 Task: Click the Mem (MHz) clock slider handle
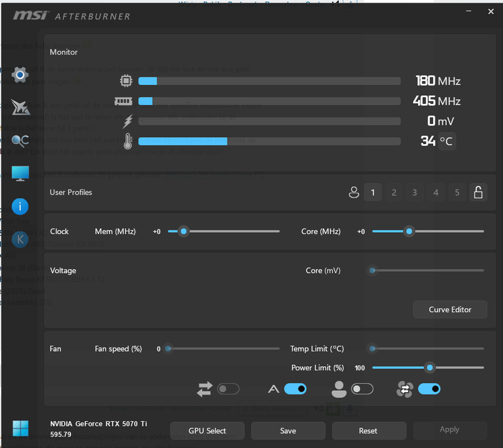click(x=184, y=231)
